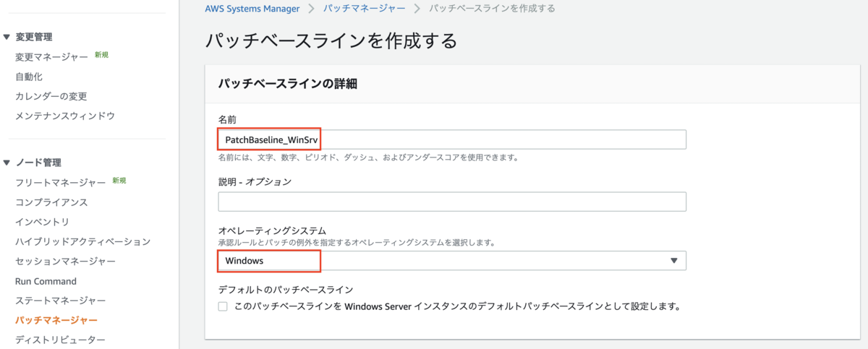Go to Run Command in the sidebar

tap(46, 281)
